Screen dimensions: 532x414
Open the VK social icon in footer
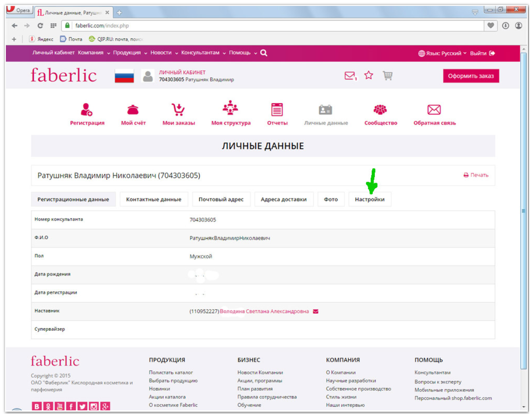pyautogui.click(x=37, y=406)
